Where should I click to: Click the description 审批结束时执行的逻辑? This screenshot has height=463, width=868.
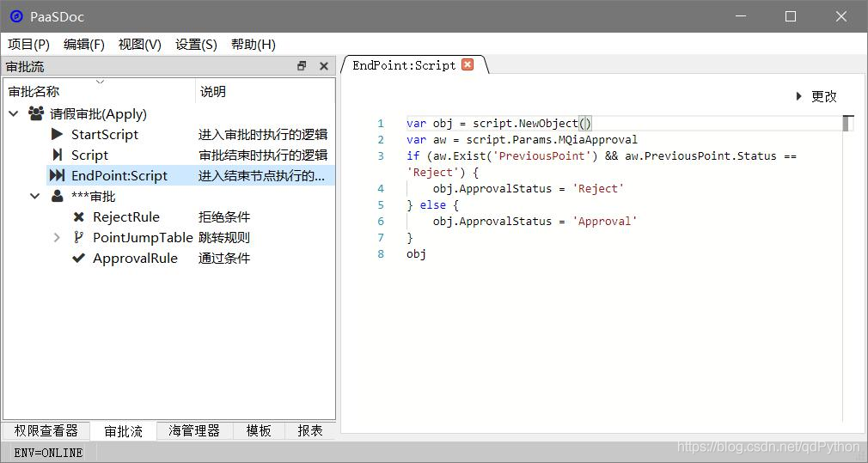click(x=263, y=155)
